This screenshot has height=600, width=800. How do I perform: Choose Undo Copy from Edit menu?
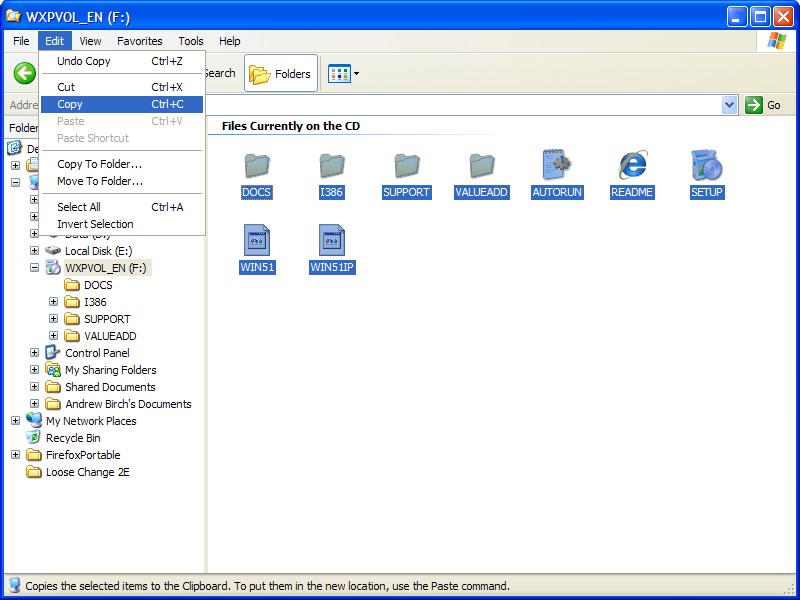122,61
